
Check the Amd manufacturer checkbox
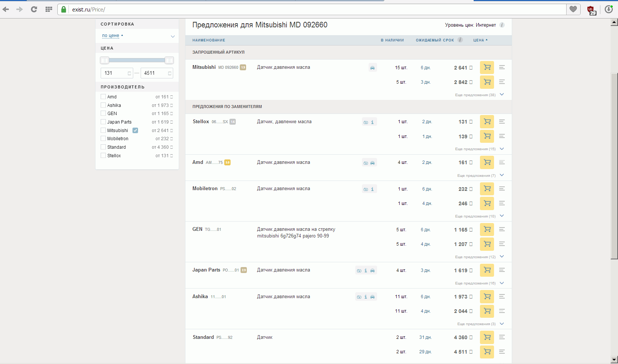click(x=103, y=97)
